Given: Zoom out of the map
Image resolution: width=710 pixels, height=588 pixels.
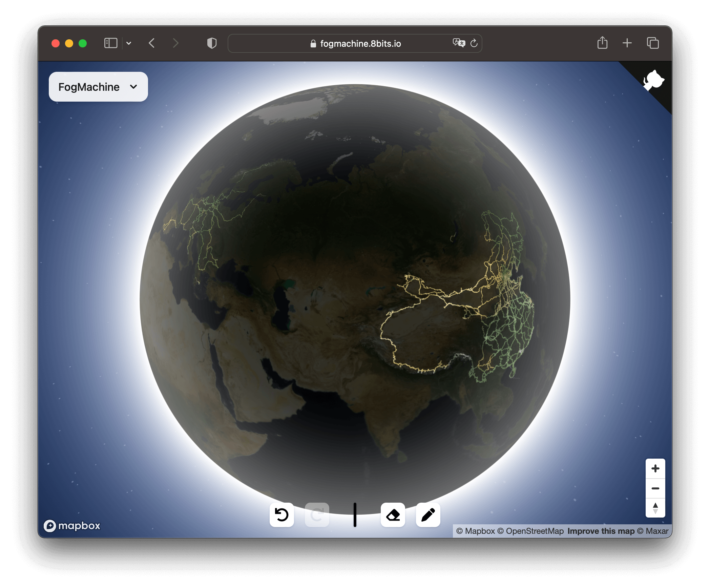Looking at the screenshot, I should (655, 488).
